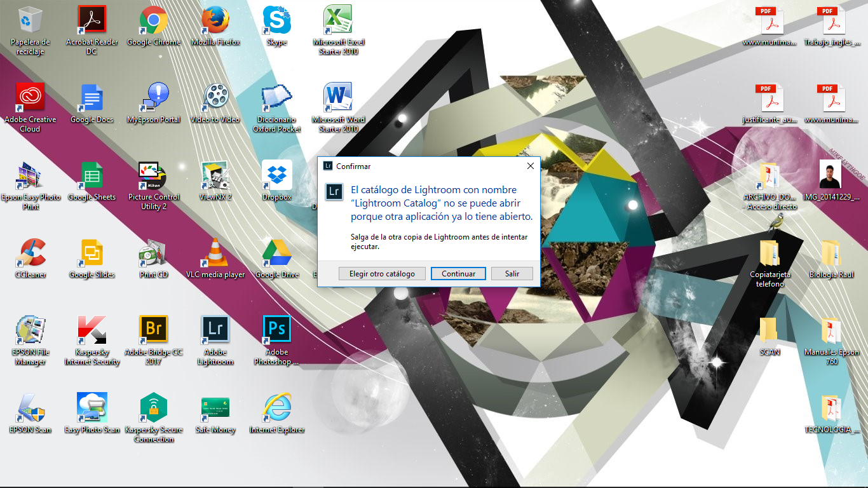Click the Lr logo beside the dialog message
Screen dimensions: 868x488
(334, 191)
